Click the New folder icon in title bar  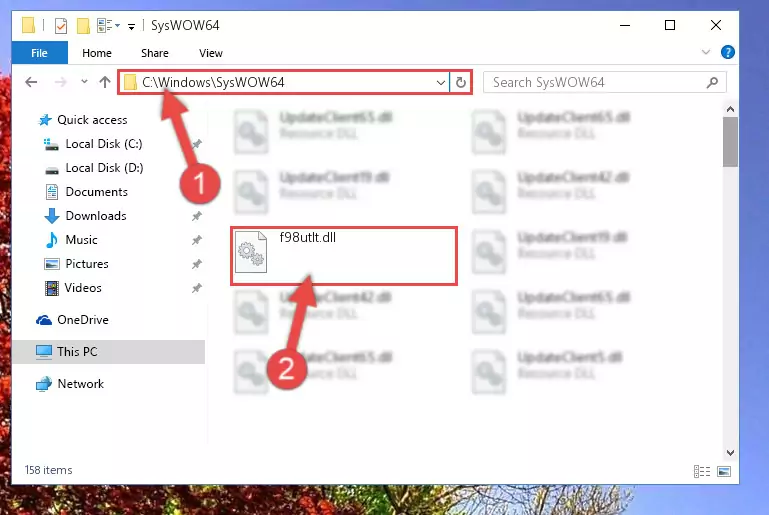[83, 26]
